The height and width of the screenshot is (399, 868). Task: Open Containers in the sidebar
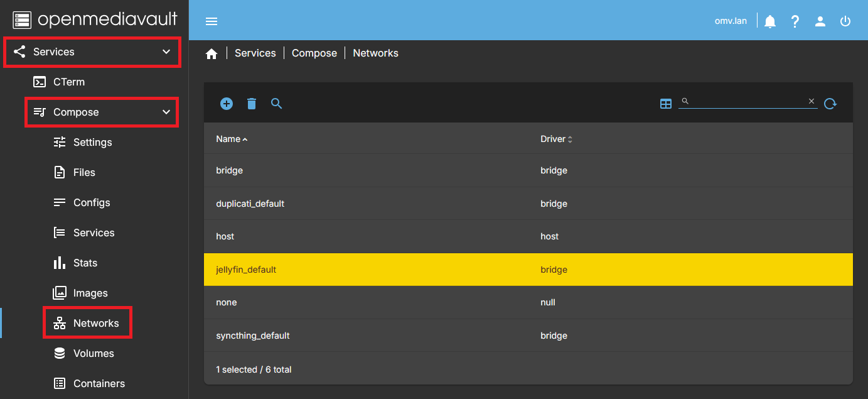pos(99,383)
